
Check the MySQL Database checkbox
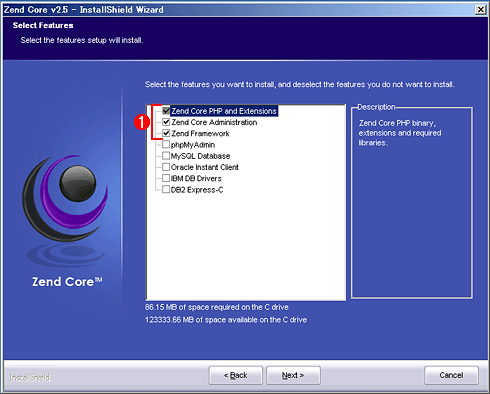[x=166, y=156]
